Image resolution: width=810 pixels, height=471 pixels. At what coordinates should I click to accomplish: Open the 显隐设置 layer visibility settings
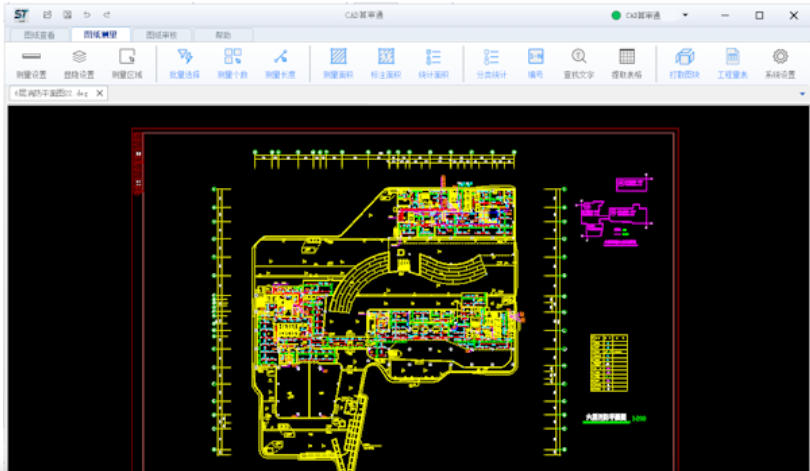point(79,64)
